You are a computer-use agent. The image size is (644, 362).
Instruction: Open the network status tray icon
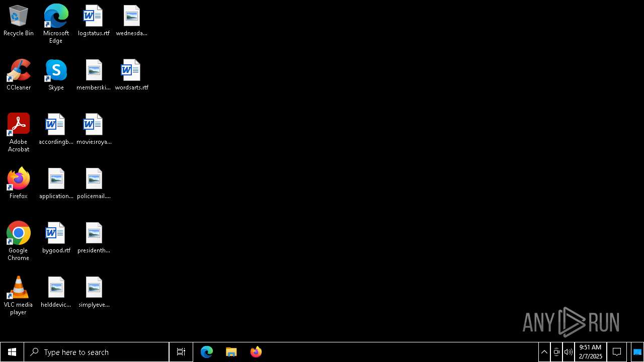(556, 352)
